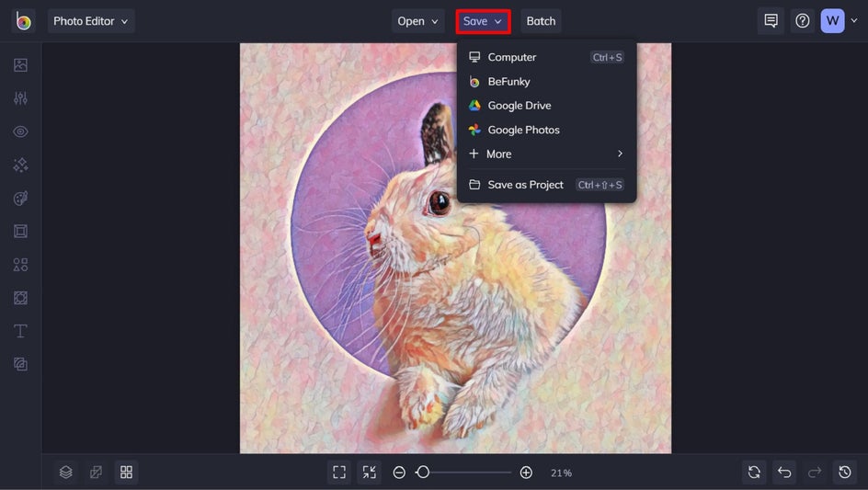This screenshot has width=868, height=490.
Task: Expand the account menu chevron
Action: tap(854, 20)
